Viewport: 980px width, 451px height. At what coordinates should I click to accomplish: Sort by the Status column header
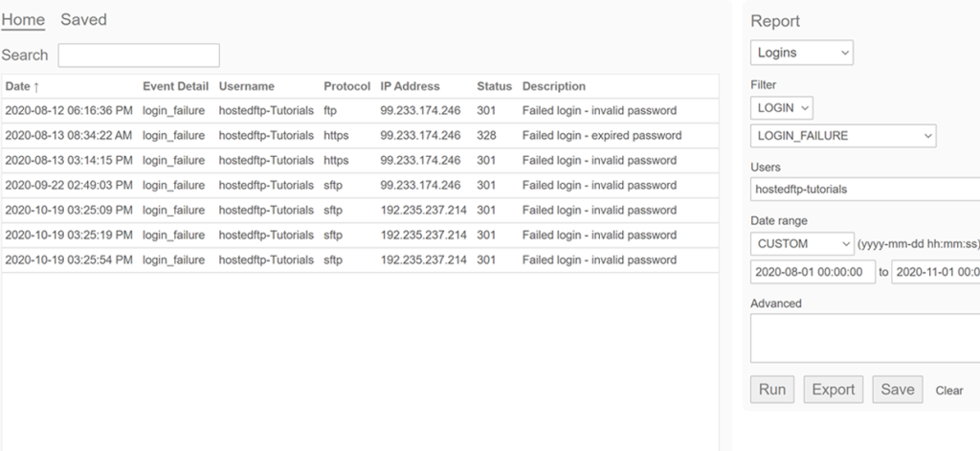click(494, 87)
